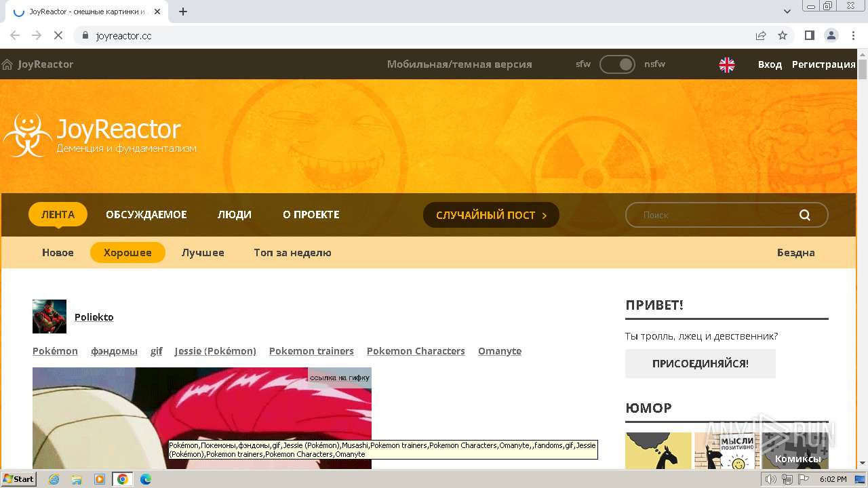This screenshot has height=488, width=868.
Task: Bookmark the page with the star icon
Action: point(783,35)
